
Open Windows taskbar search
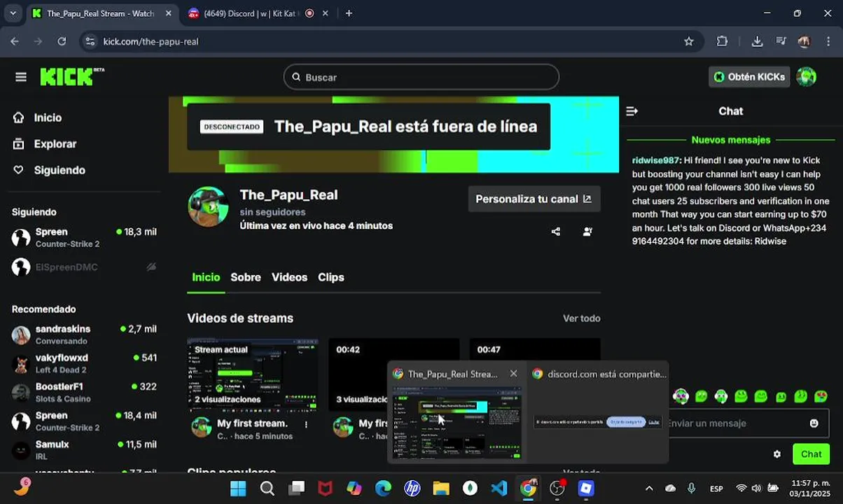coord(267,488)
